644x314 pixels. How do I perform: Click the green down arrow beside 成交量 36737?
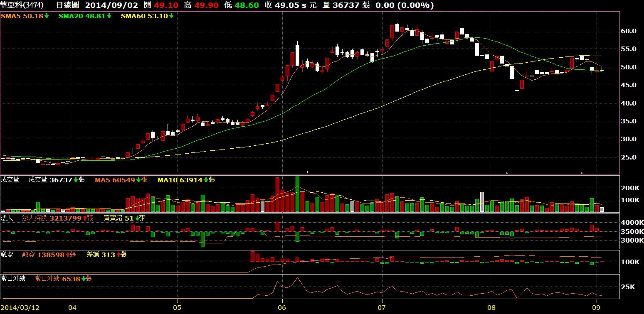pyautogui.click(x=76, y=180)
